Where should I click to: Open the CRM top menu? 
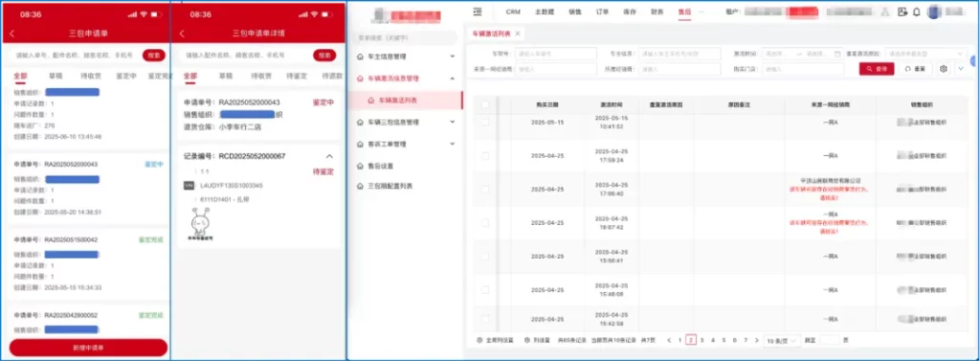(513, 11)
